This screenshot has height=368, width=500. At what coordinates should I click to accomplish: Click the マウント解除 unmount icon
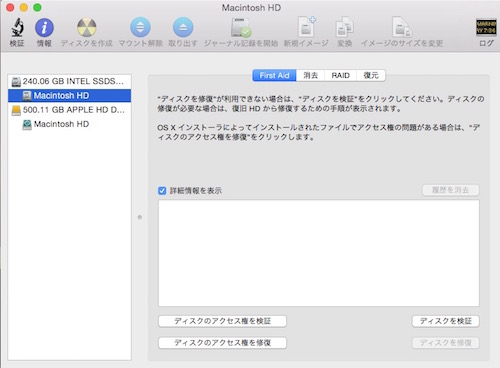(140, 27)
